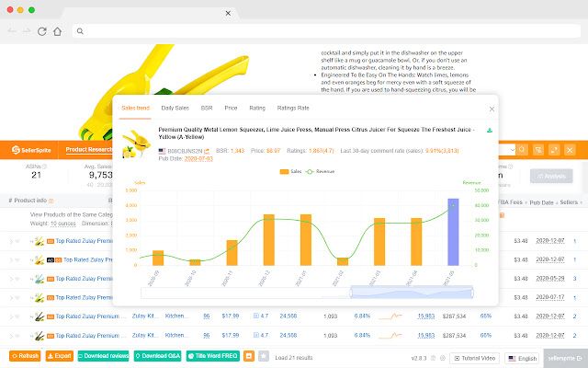Click the sellersprite logout button
Image resolution: width=588 pixels, height=368 pixels.
pos(566,358)
